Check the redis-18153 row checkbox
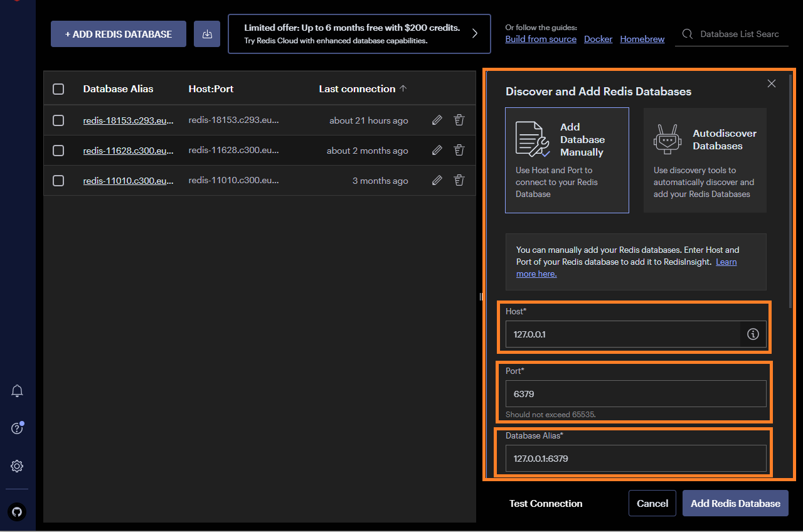This screenshot has width=803, height=532. click(58, 120)
